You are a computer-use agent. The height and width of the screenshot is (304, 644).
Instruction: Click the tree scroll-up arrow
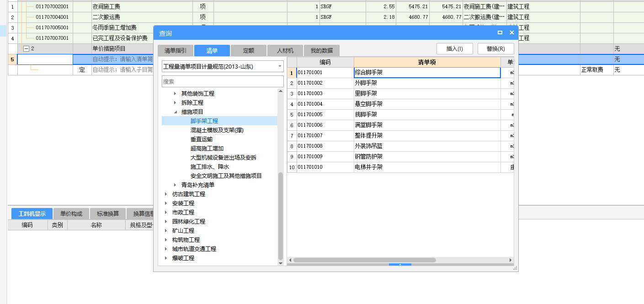pos(281,91)
